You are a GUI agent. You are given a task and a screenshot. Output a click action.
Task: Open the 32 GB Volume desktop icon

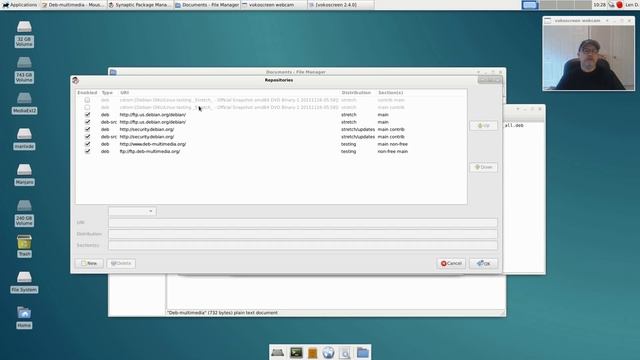(24, 33)
